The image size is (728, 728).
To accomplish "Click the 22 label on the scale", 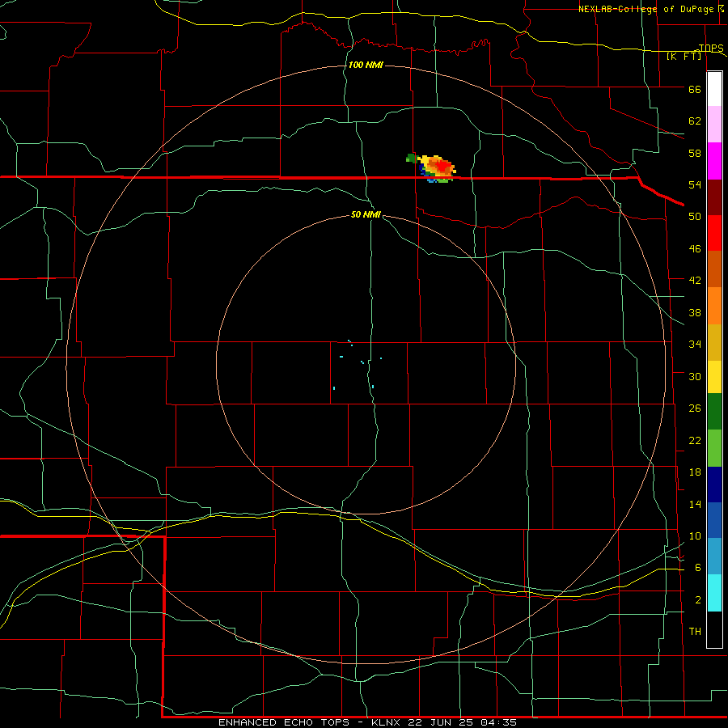I will click(x=695, y=440).
